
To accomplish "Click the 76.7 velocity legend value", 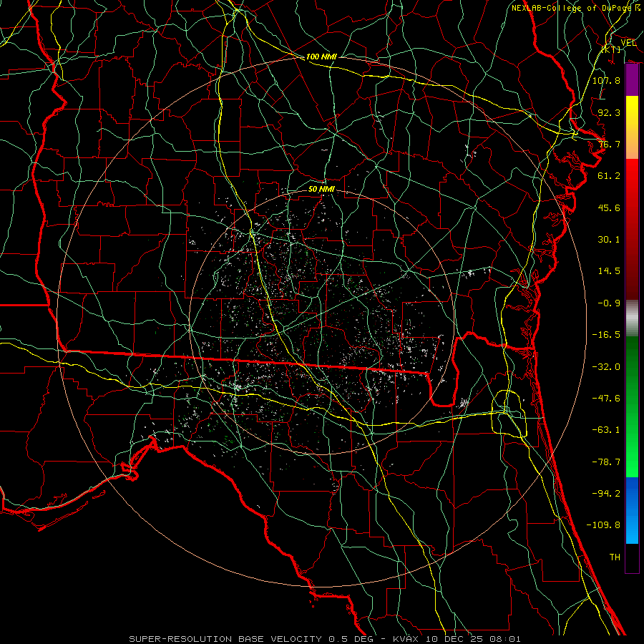I will point(609,144).
